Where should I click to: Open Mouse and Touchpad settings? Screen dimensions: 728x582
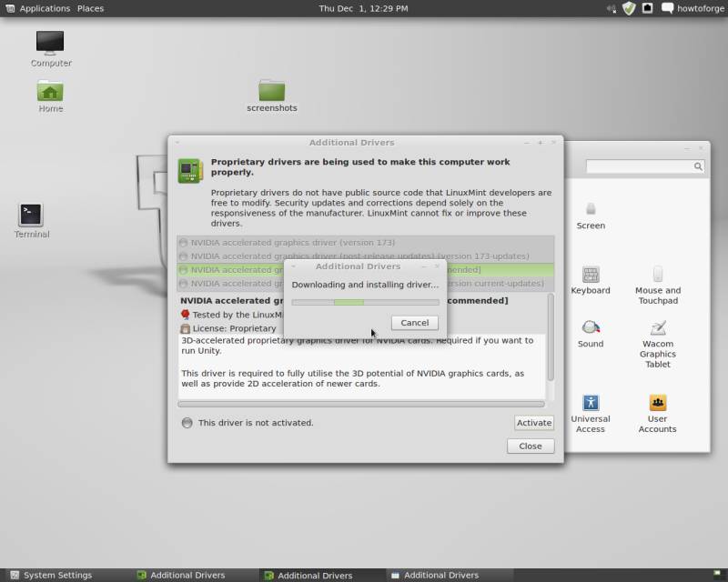(658, 286)
